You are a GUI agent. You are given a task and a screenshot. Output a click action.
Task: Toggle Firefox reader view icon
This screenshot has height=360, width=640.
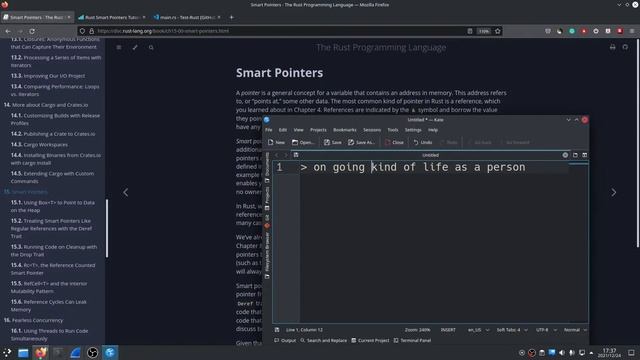[x=470, y=31]
